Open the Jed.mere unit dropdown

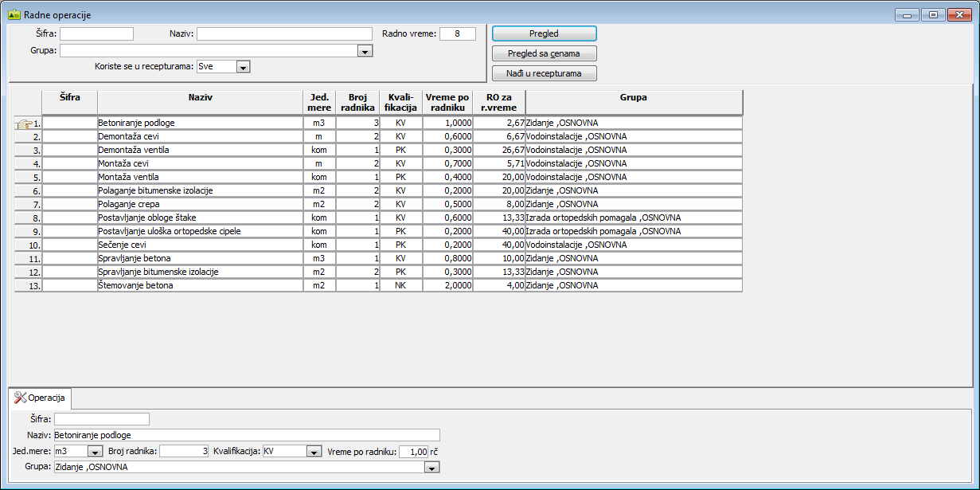point(94,452)
